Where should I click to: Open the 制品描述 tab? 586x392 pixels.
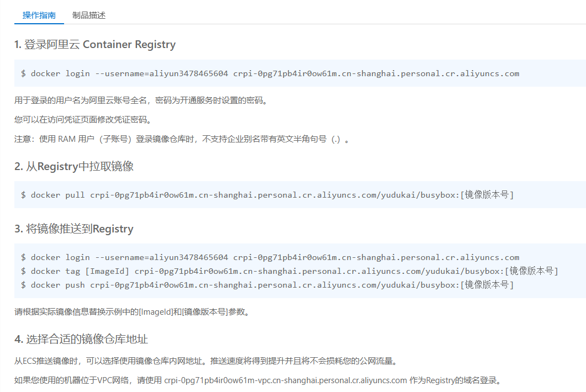pos(88,15)
